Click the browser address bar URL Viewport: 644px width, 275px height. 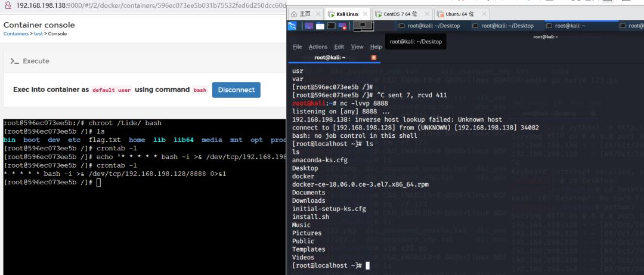point(151,6)
